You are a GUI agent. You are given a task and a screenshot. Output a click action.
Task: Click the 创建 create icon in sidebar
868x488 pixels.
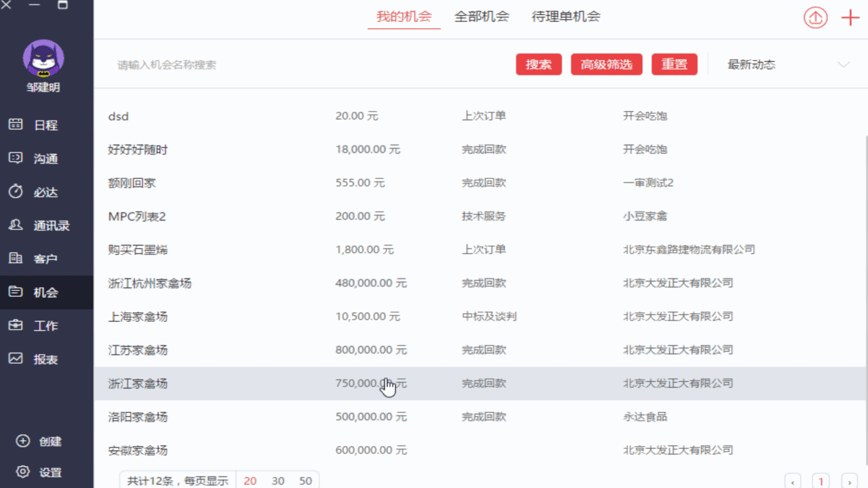tap(23, 441)
